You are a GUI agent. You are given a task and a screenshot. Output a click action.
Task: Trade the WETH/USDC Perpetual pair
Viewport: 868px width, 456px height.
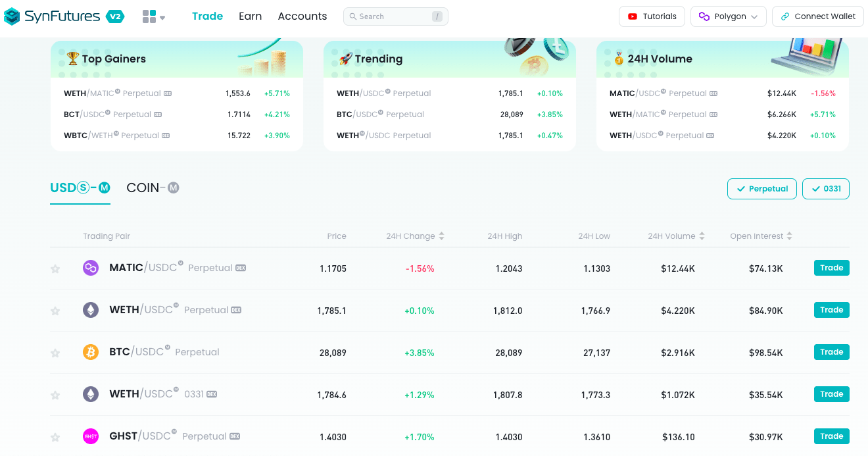click(x=831, y=310)
